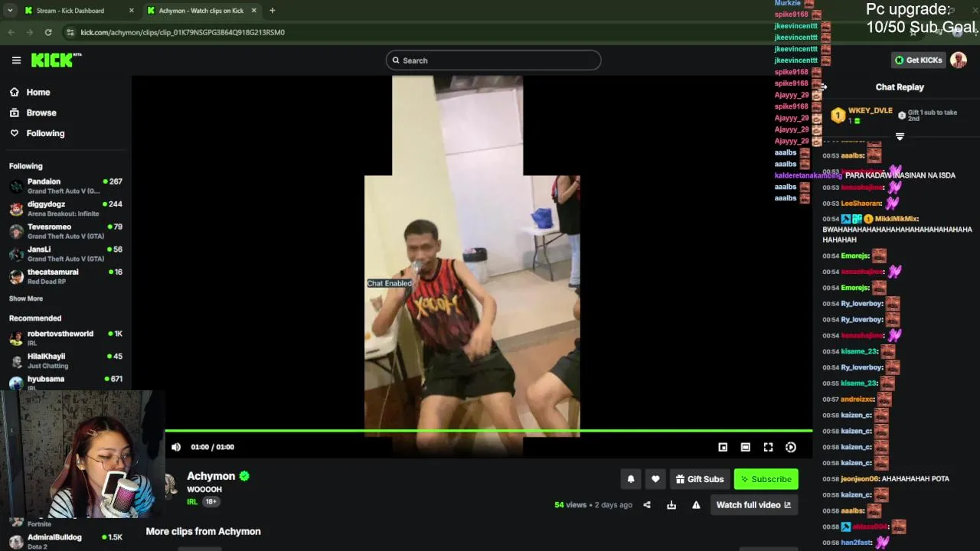Viewport: 980px width, 551px height.
Task: Click Watch full video button
Action: (x=753, y=505)
